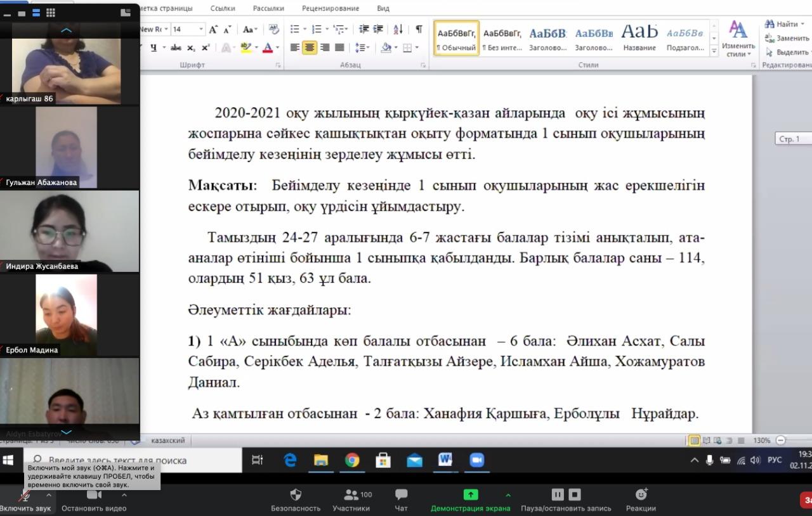Click the show paragraph marks icon

pos(419,29)
